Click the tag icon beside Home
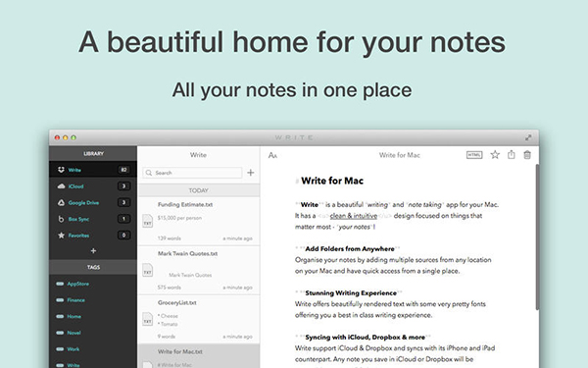The image size is (588, 368). click(x=60, y=317)
